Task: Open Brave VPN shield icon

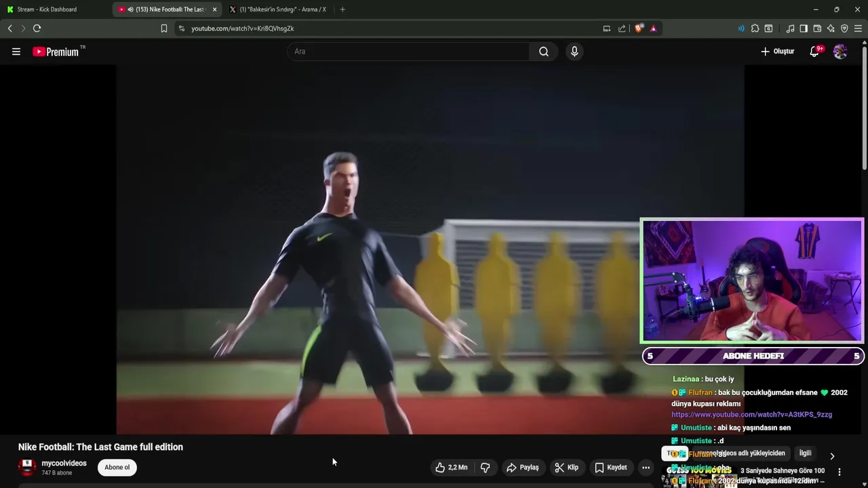Action: 844,28
